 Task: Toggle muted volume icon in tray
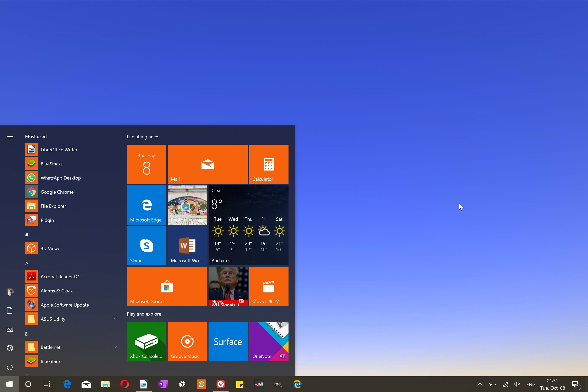[x=517, y=384]
